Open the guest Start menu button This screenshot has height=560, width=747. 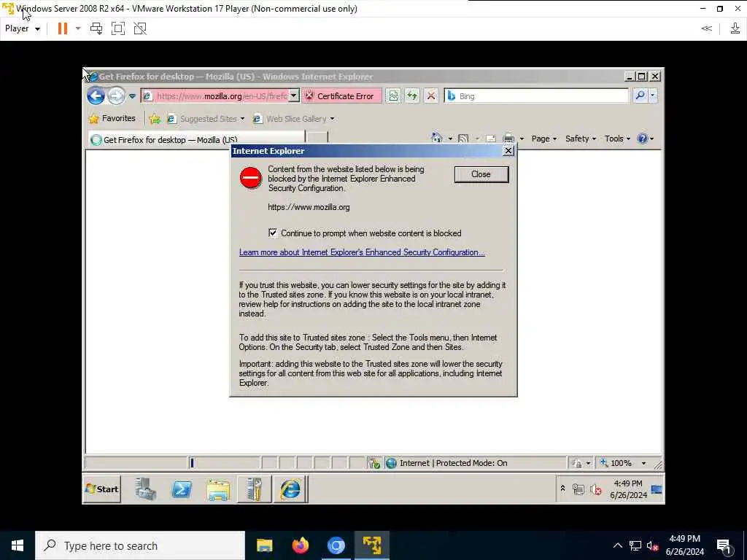(102, 489)
